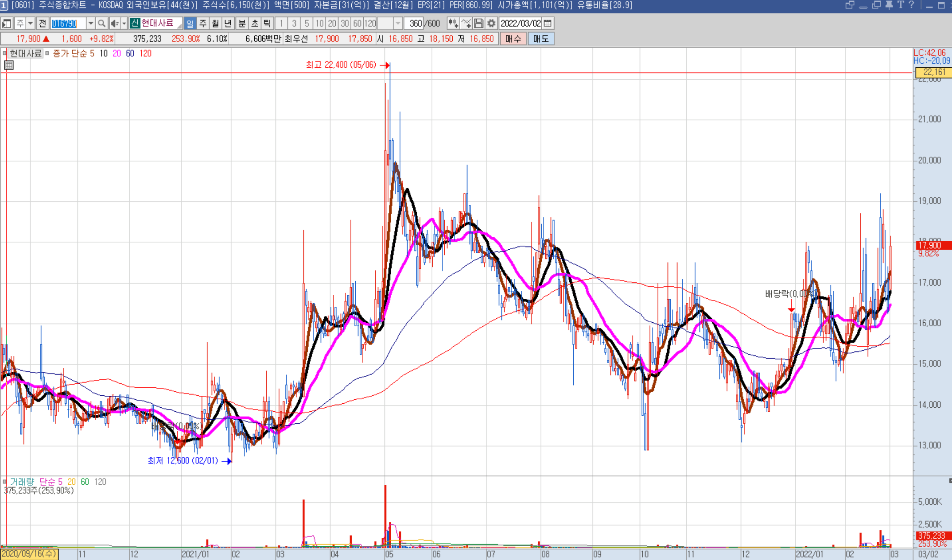This screenshot has width=952, height=560.
Task: Click the speaker sound icon
Action: pyautogui.click(x=114, y=23)
